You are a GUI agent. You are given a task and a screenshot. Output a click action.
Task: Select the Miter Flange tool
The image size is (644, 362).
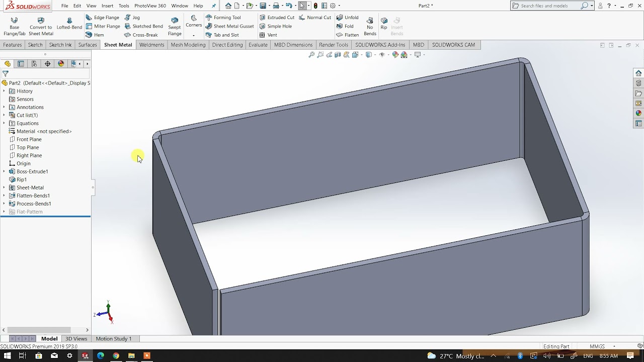[103, 26]
